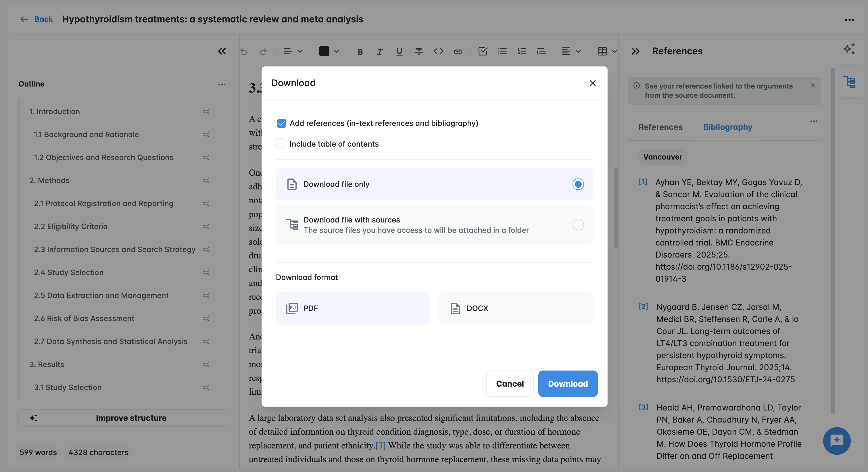Click bibliography reference number [2]

tap(643, 307)
